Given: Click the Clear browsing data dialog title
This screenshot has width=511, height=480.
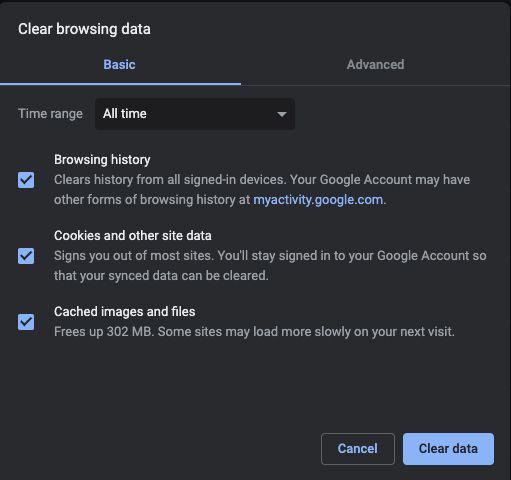Looking at the screenshot, I should point(84,29).
